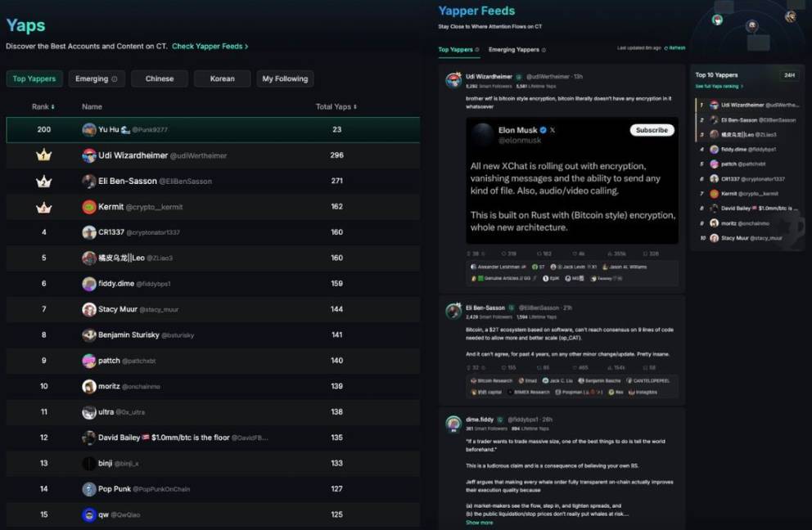Open qw's blue avatar at rank 15
The height and width of the screenshot is (530, 812).
point(89,514)
